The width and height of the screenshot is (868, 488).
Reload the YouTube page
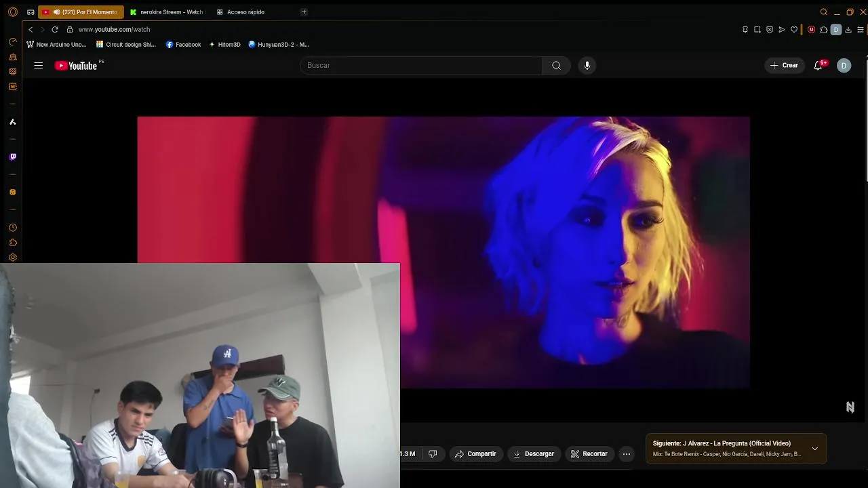pyautogui.click(x=55, y=30)
